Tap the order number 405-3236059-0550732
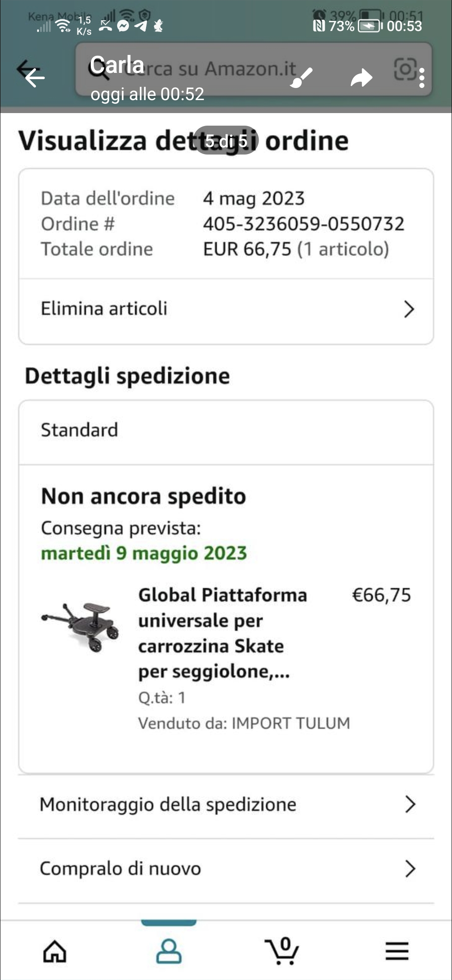452x980 pixels. click(303, 224)
